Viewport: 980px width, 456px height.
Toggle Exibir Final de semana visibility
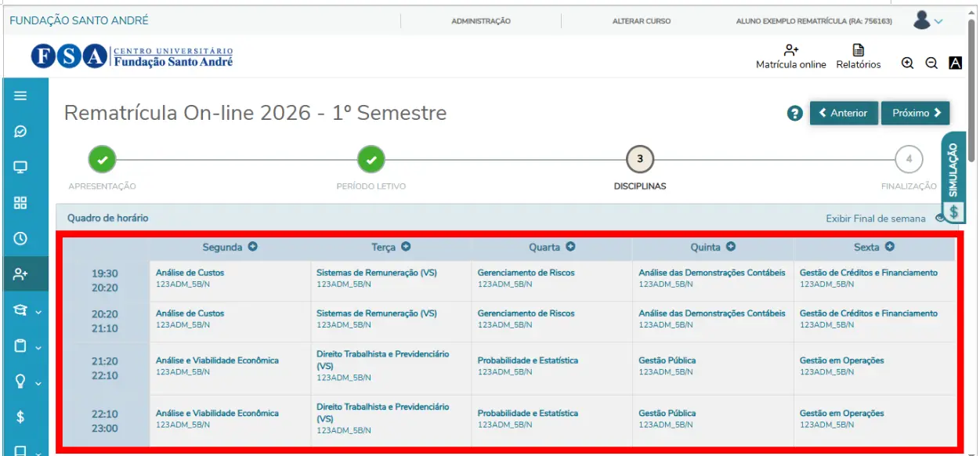pyautogui.click(x=938, y=219)
